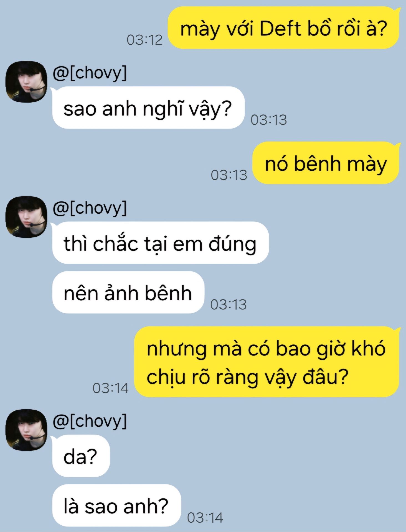Open the top @[chovy] sender name

pyautogui.click(x=90, y=73)
